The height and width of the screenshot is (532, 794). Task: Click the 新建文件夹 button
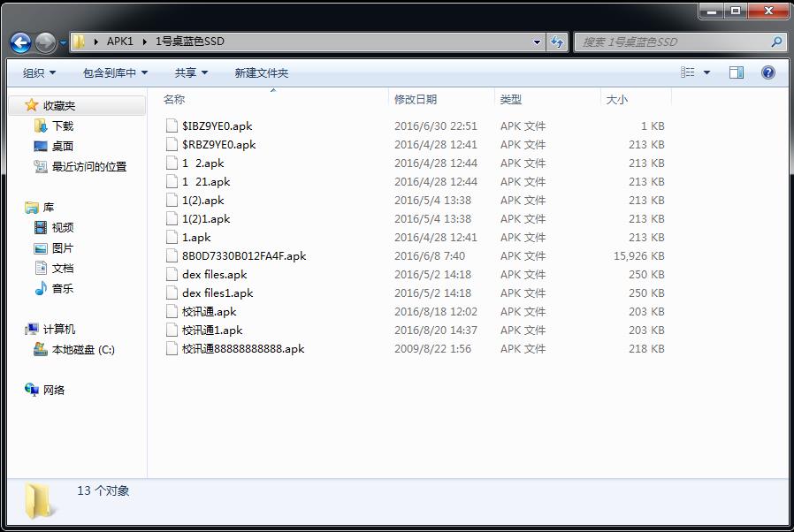click(x=261, y=72)
